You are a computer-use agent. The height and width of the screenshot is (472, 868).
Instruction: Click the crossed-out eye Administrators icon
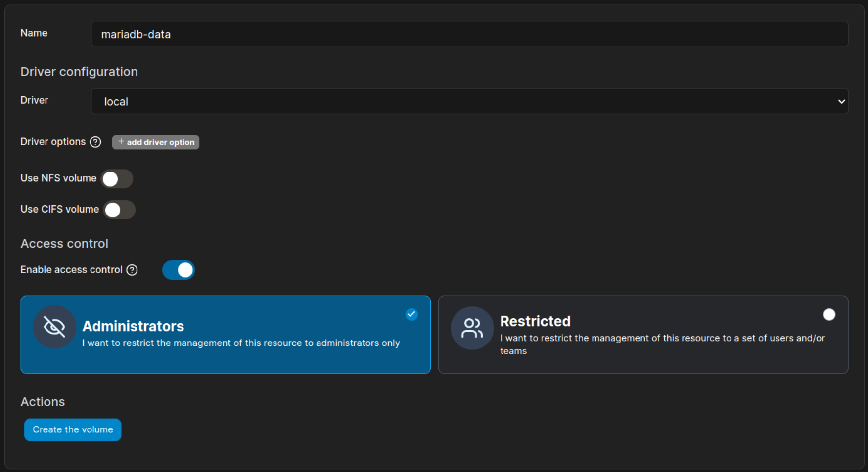(54, 327)
